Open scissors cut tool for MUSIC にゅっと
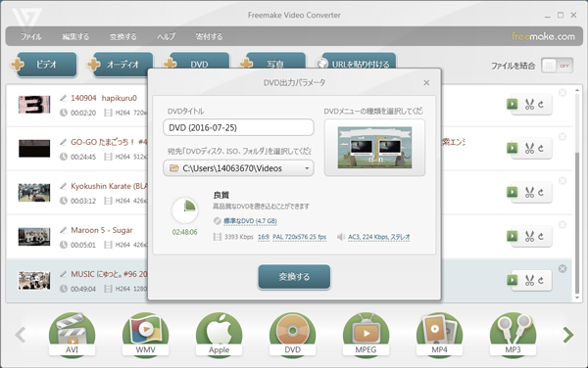 click(529, 280)
